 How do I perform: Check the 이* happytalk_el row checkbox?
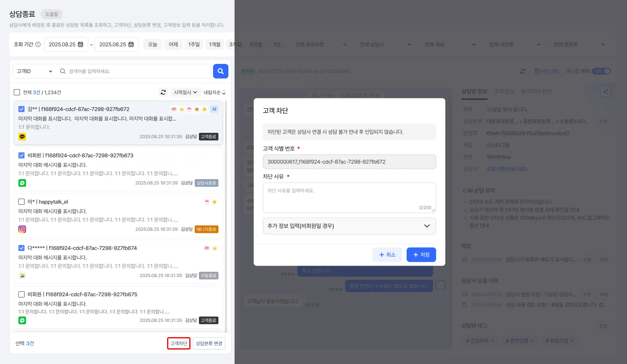[21, 202]
